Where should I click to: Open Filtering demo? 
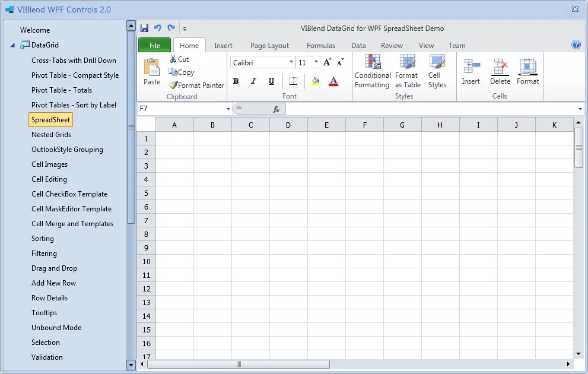coord(44,253)
